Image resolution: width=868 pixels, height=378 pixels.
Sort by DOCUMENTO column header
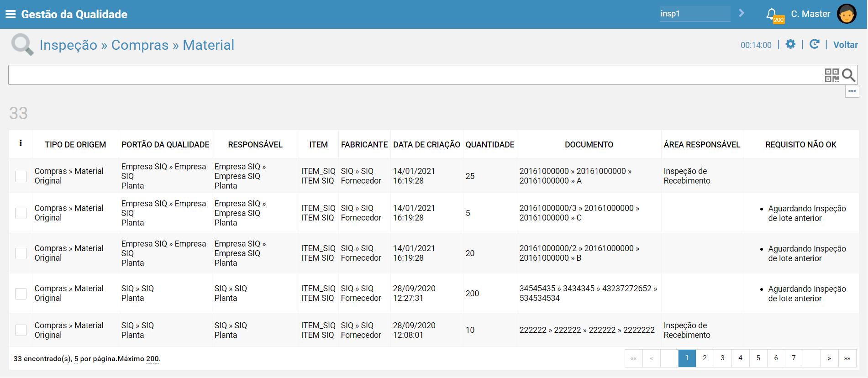click(589, 145)
